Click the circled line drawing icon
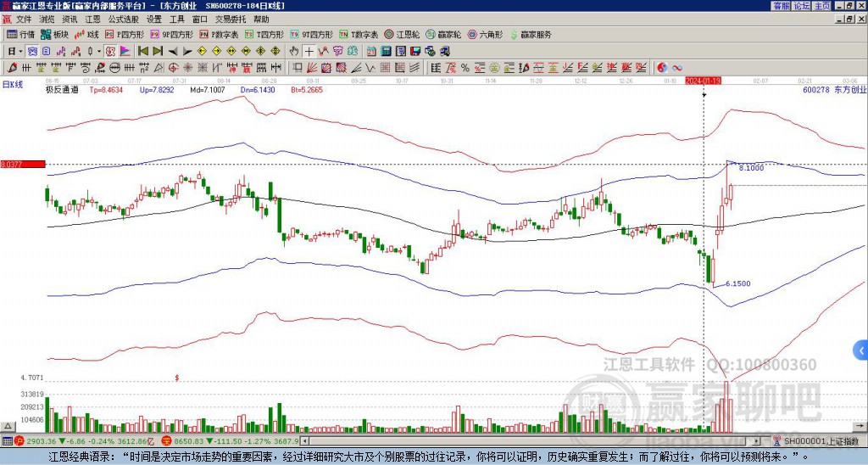868x465 pixels. tap(114, 68)
